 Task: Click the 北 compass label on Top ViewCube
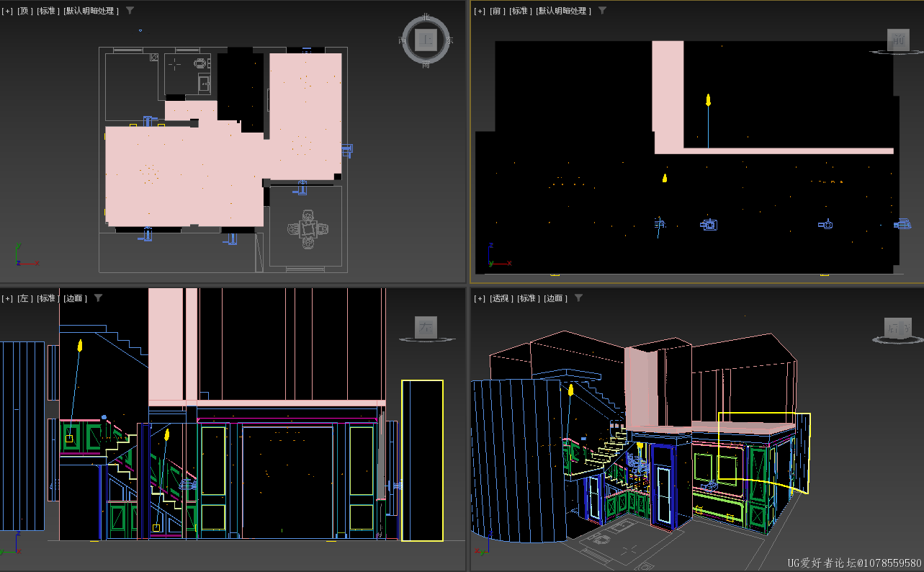point(426,17)
